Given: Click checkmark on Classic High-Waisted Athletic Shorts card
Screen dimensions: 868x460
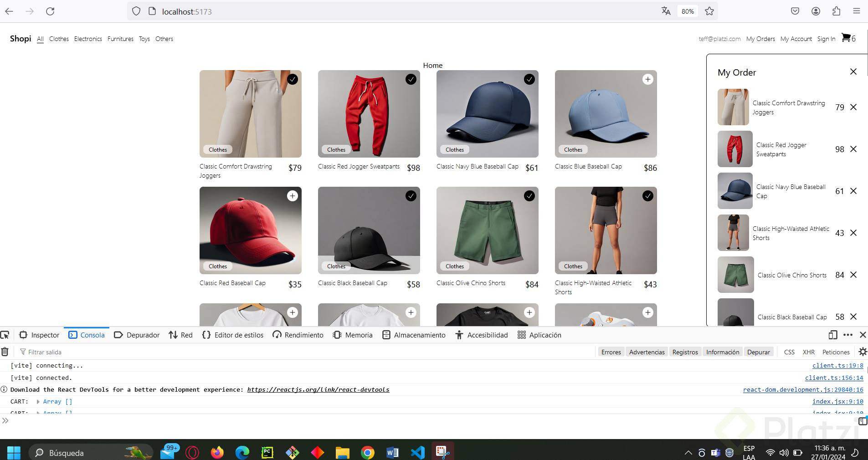Looking at the screenshot, I should coord(647,196).
